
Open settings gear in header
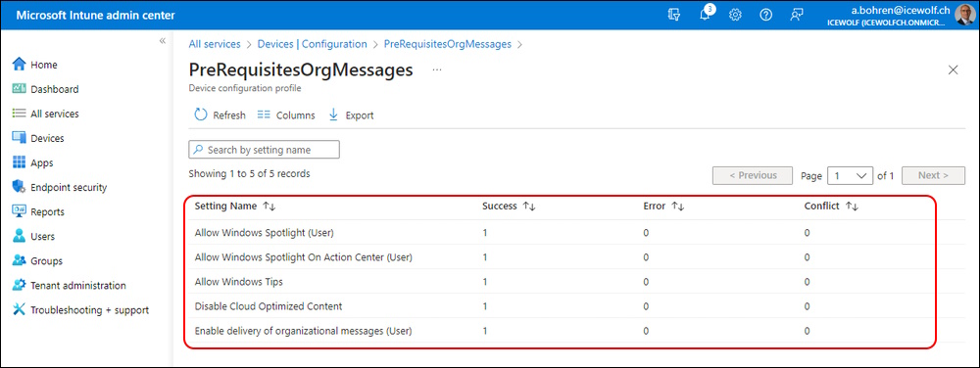click(x=736, y=15)
